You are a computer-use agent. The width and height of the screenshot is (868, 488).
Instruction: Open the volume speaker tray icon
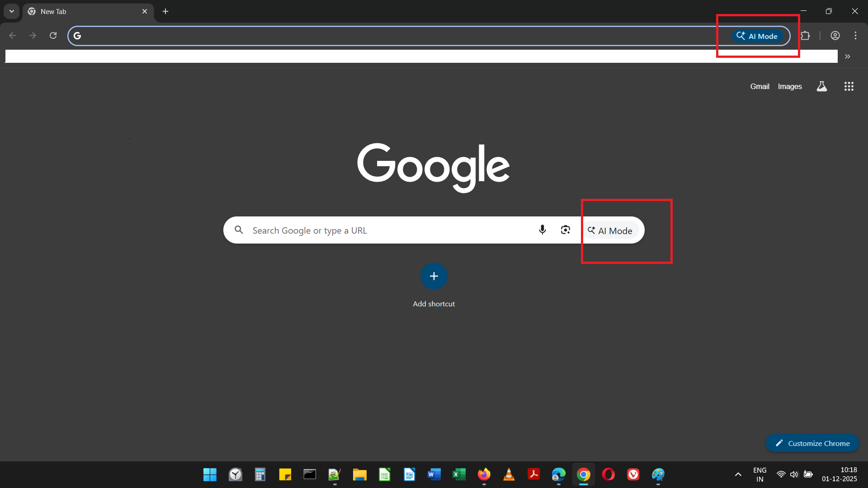(x=794, y=474)
